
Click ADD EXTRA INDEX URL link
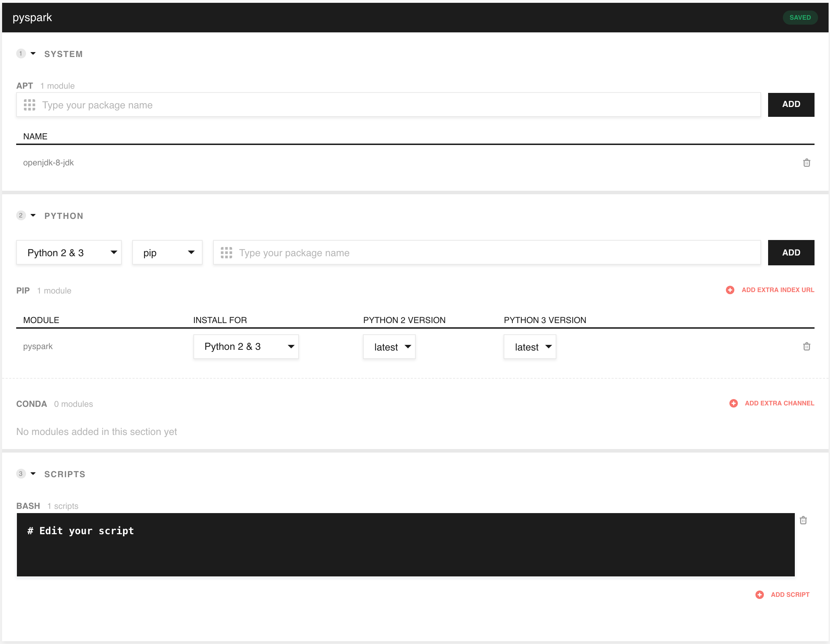(778, 290)
